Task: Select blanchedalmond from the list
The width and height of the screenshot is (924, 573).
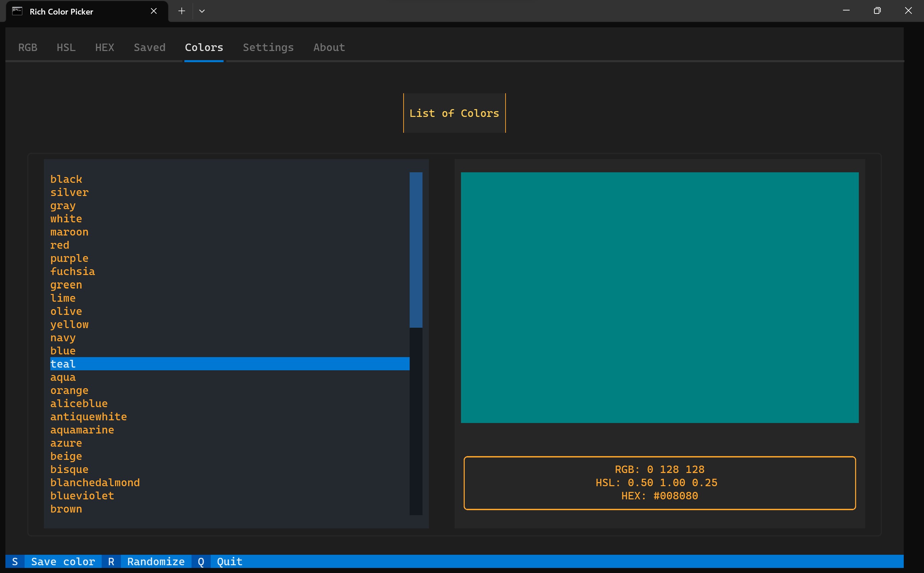Action: coord(95,482)
